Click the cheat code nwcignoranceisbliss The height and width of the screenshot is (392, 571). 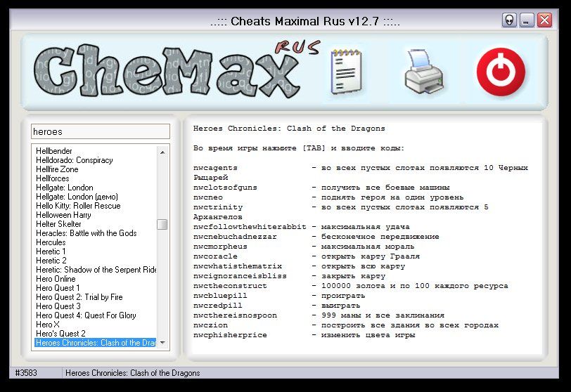[240, 276]
